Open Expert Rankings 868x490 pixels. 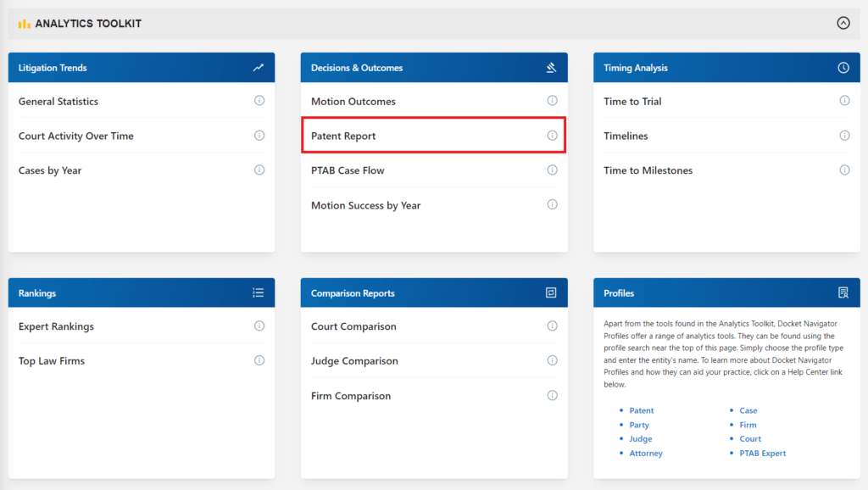[56, 326]
